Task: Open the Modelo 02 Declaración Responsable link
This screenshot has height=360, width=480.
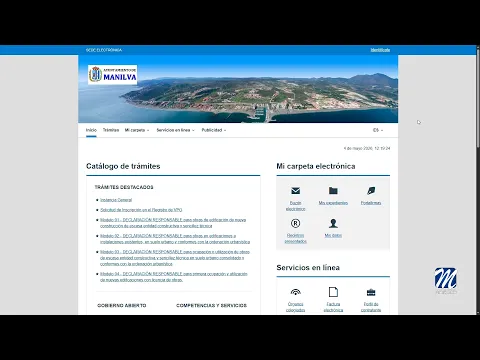Action: click(x=175, y=239)
